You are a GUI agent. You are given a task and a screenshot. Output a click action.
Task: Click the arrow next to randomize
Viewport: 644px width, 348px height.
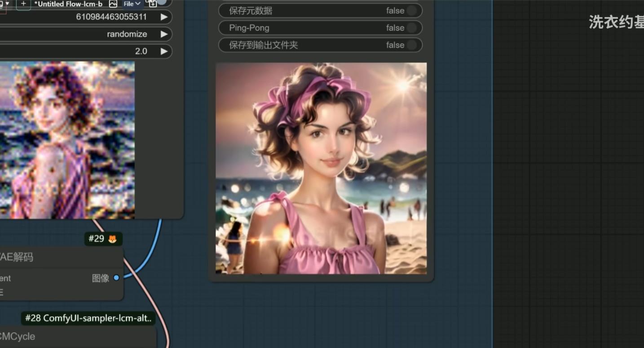click(x=164, y=34)
